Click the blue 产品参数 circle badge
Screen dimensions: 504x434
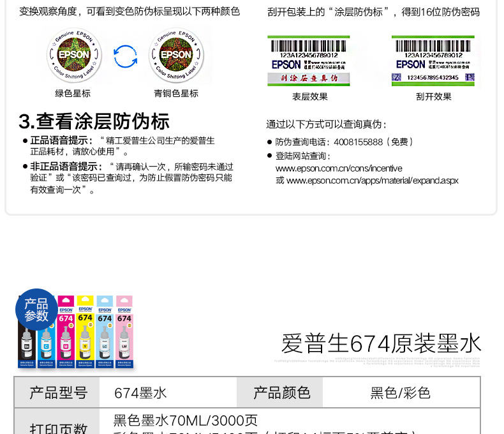[36, 310]
